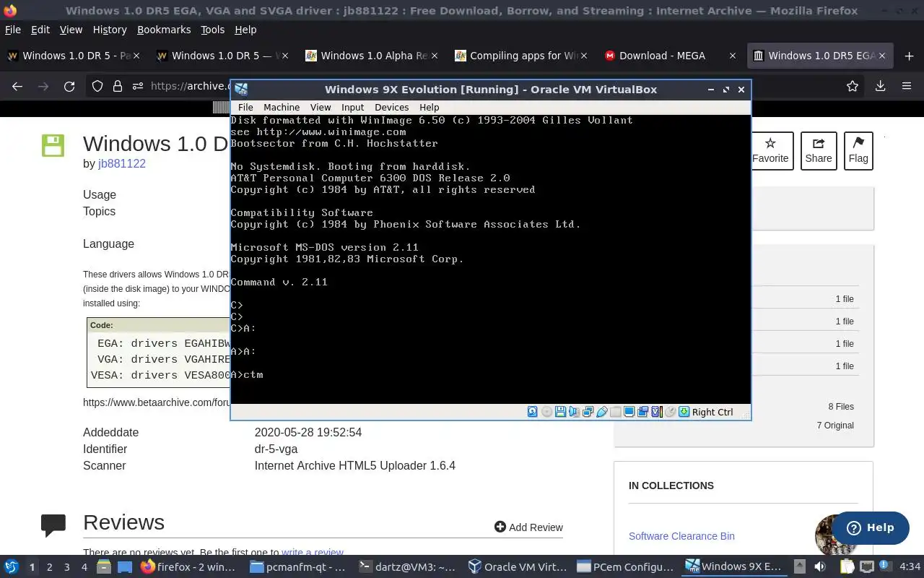The image size is (924, 578).
Task: Click the green floppy software item icon
Action: 53,145
